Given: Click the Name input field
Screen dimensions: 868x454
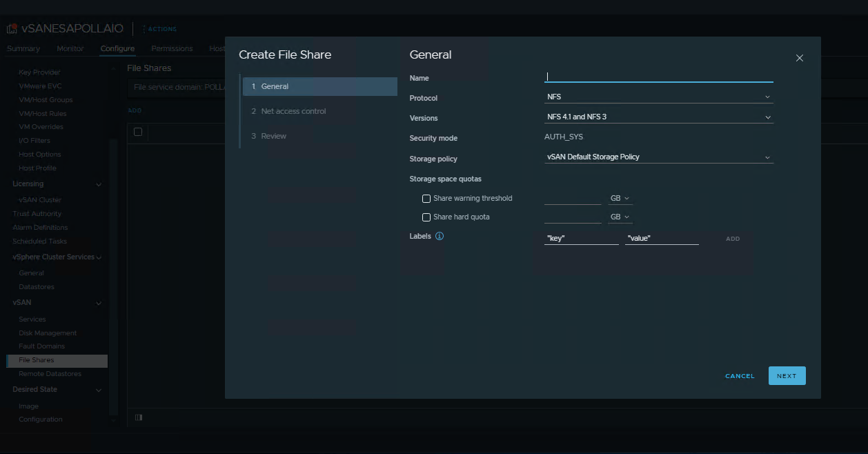Looking at the screenshot, I should click(x=659, y=77).
